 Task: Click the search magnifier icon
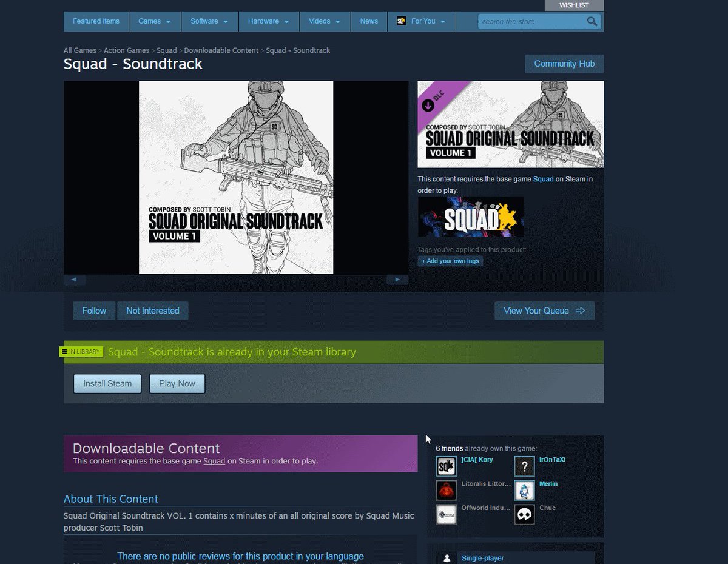tap(592, 22)
